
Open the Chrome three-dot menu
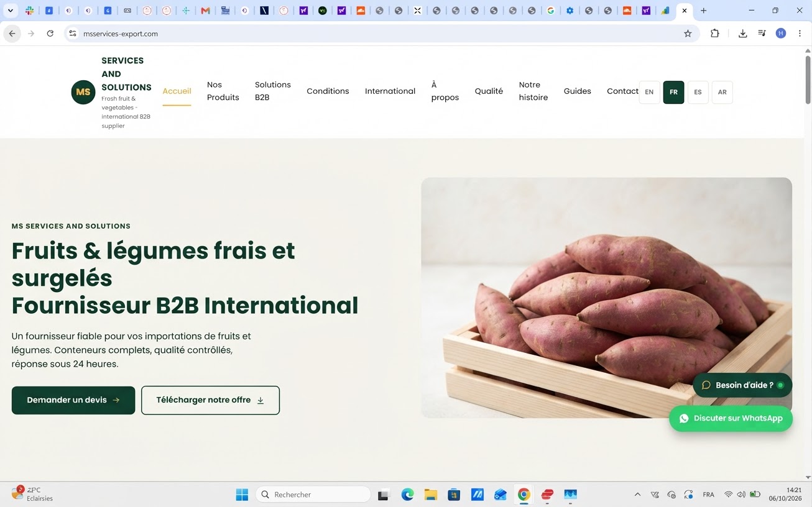pos(800,34)
